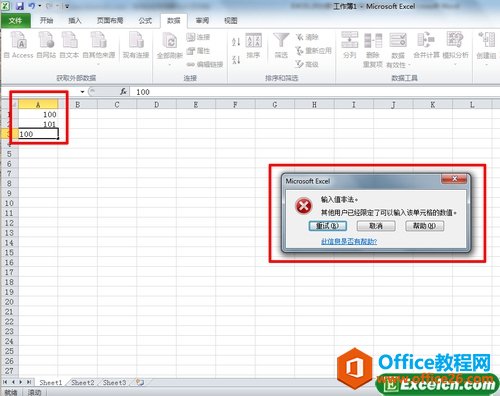Click Help (帮助) in error dialog

point(425,226)
